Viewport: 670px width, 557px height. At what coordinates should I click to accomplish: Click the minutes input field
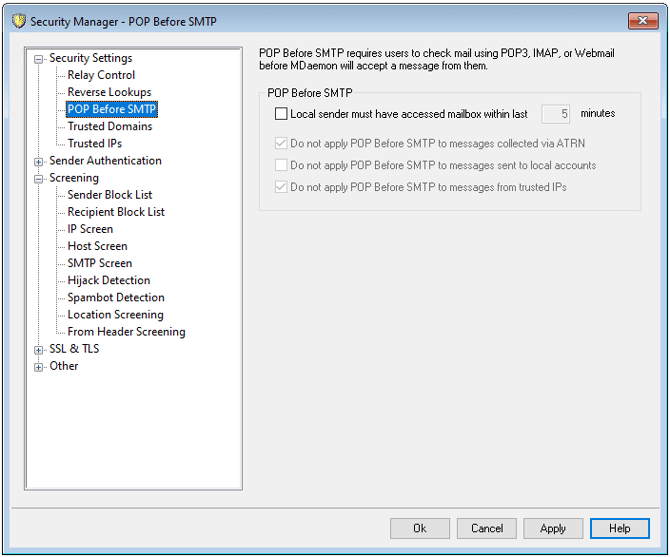555,114
